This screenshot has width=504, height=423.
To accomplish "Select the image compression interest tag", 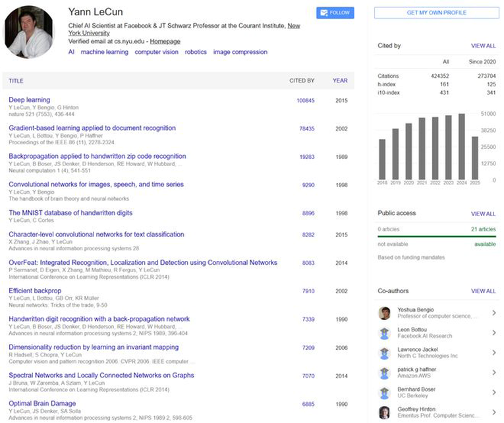I will point(240,52).
